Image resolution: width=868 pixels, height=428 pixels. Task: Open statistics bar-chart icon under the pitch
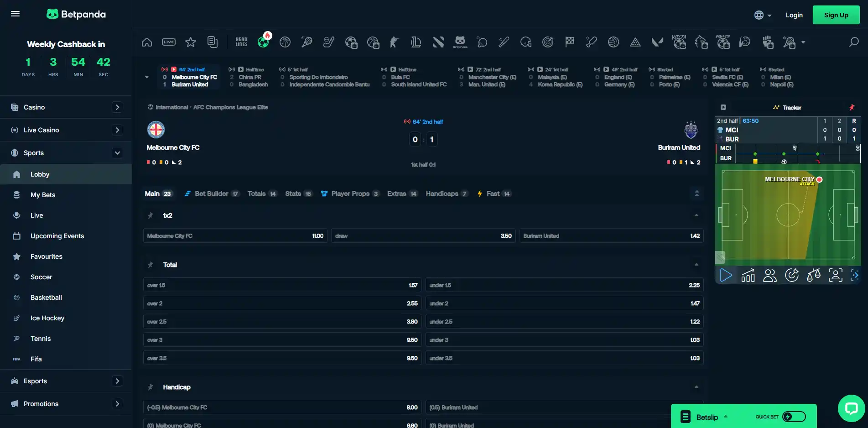point(748,276)
